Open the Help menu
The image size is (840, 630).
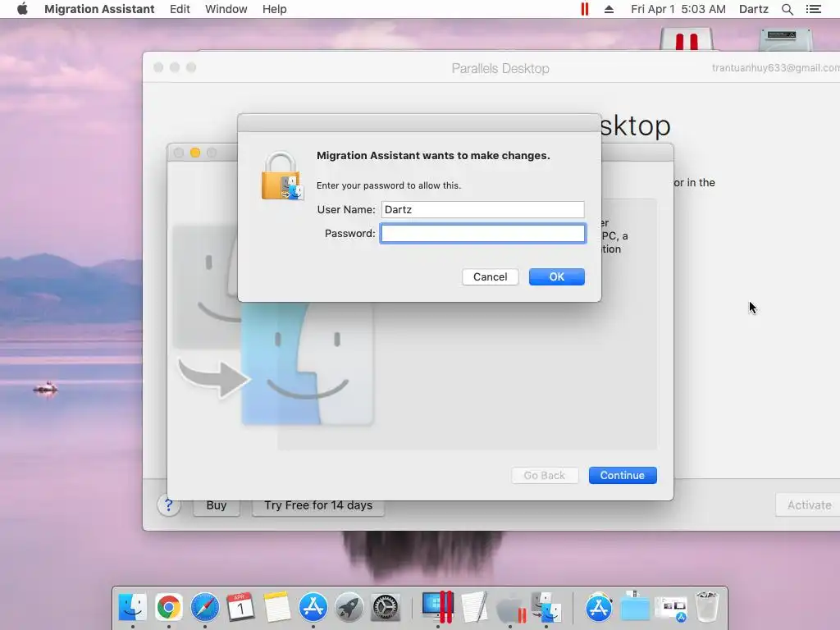(274, 9)
